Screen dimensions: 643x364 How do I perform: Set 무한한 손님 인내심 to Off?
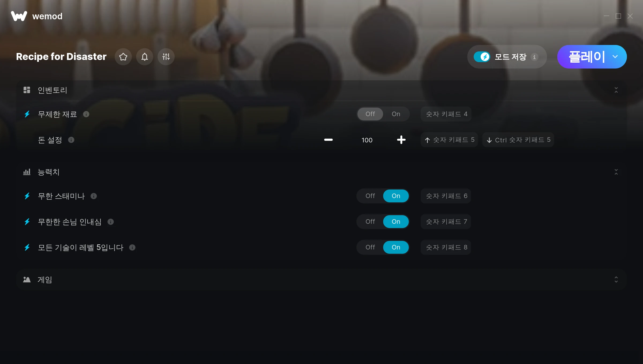click(x=370, y=222)
